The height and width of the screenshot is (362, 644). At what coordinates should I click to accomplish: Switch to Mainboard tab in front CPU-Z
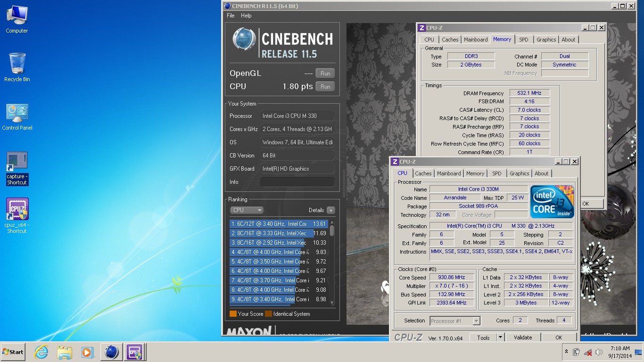click(449, 173)
